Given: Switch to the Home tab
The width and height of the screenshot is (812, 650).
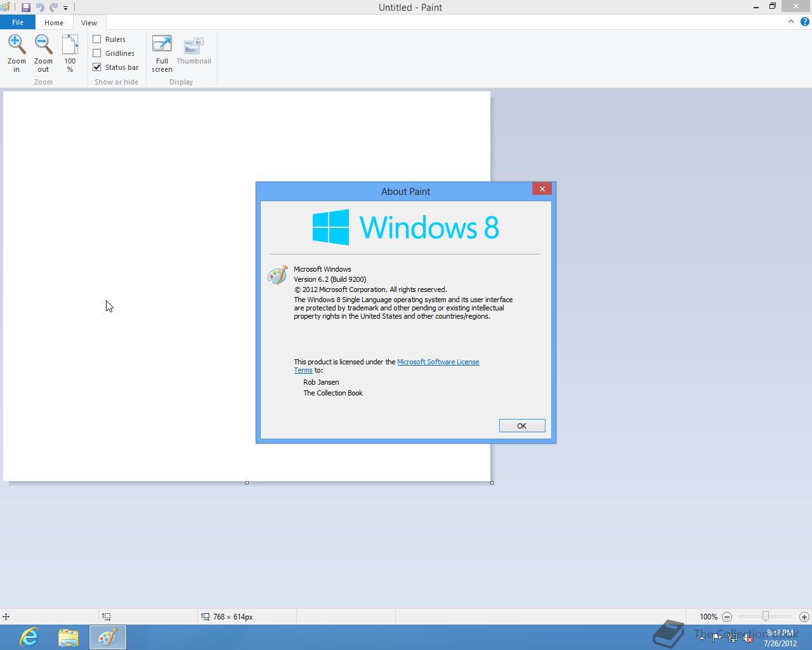Looking at the screenshot, I should tap(54, 22).
